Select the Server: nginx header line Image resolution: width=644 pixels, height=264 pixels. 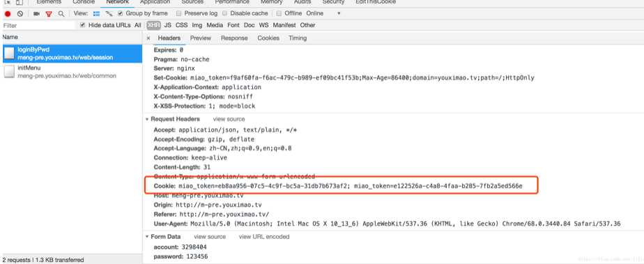[174, 68]
